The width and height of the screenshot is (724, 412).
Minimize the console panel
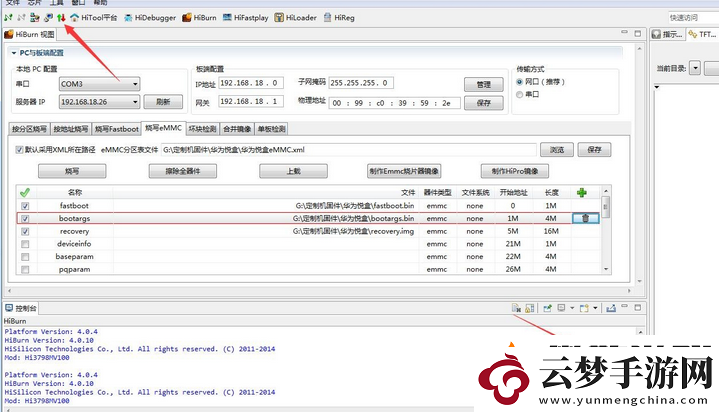[x=624, y=307]
